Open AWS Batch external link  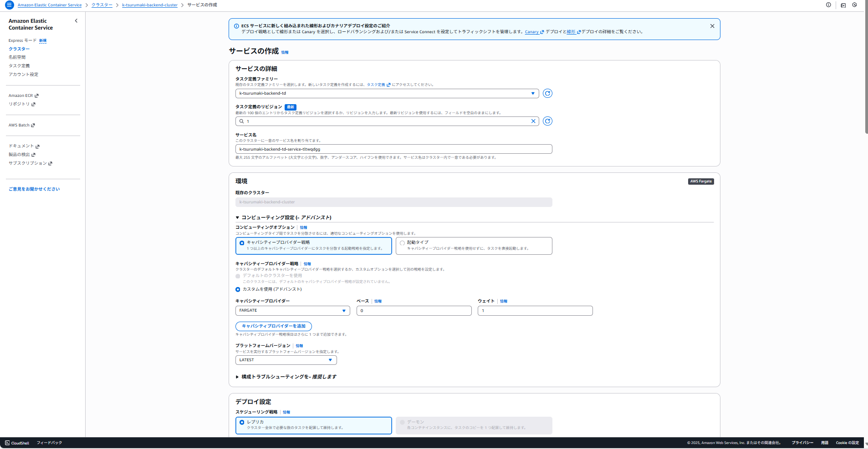point(22,125)
